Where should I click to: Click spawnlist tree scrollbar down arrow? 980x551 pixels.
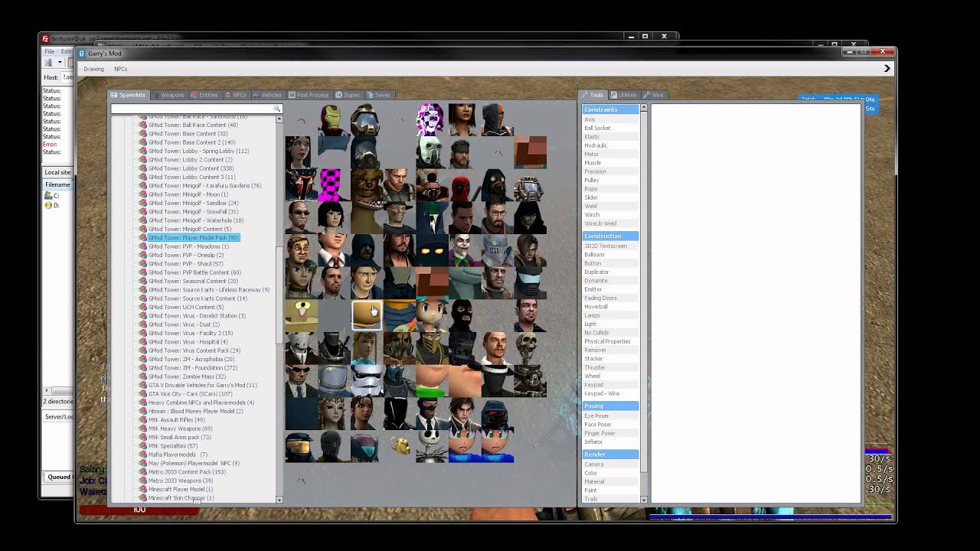click(279, 500)
